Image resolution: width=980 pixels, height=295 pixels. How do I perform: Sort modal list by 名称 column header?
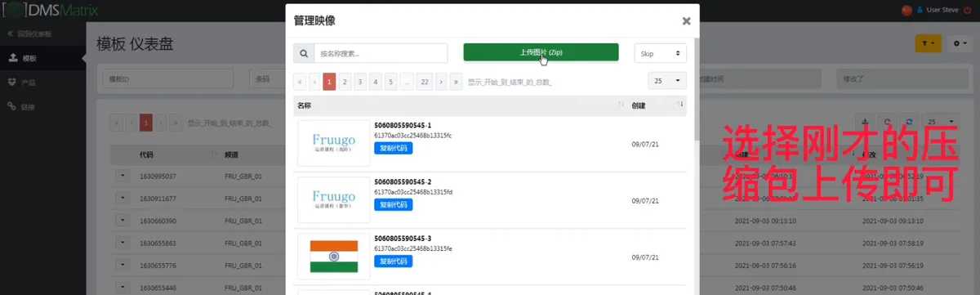click(460, 105)
